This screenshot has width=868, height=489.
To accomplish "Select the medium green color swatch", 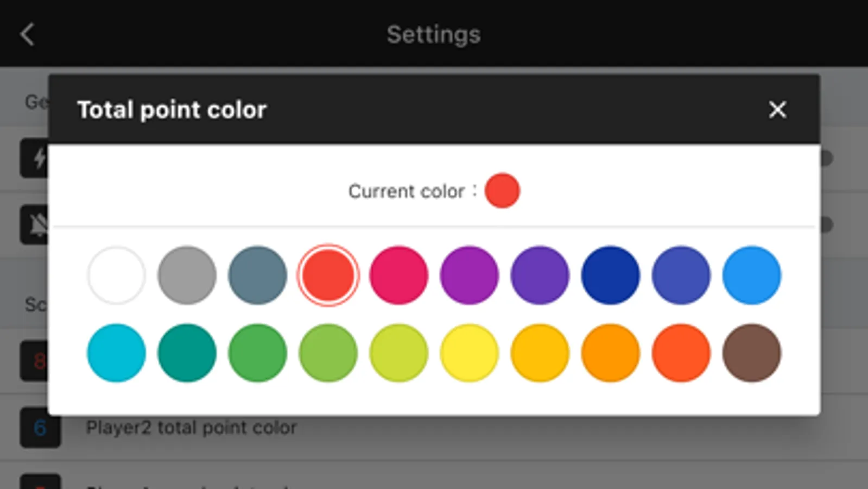I will tap(257, 353).
